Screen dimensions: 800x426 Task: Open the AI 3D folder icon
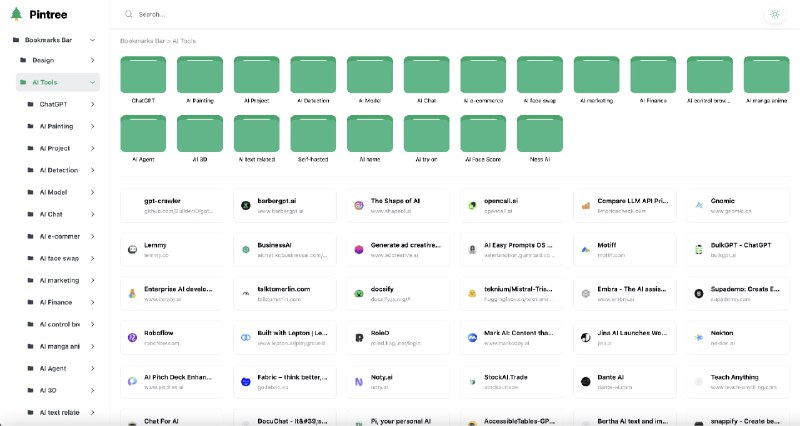pos(200,133)
